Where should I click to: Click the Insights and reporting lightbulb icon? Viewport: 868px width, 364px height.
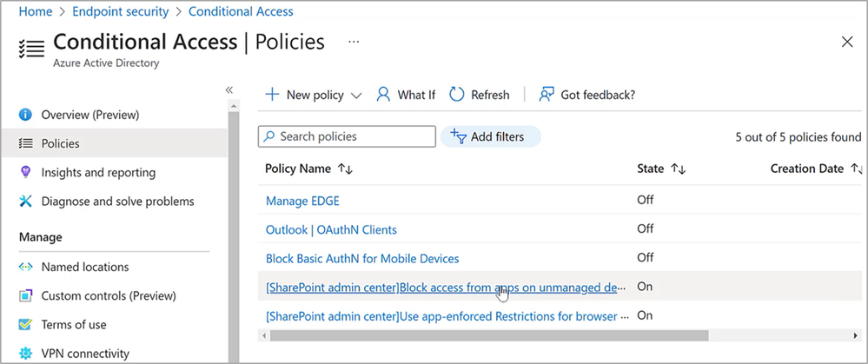(25, 172)
